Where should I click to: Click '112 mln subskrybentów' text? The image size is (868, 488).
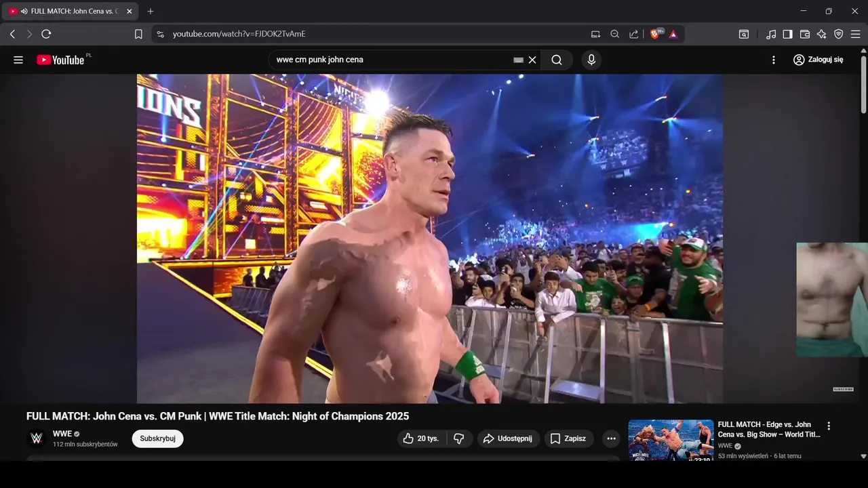coord(85,445)
